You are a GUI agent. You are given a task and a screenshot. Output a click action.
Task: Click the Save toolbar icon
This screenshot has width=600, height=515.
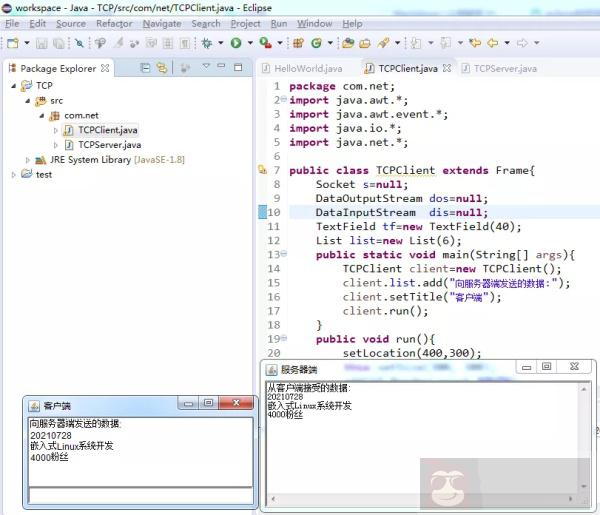(x=41, y=43)
